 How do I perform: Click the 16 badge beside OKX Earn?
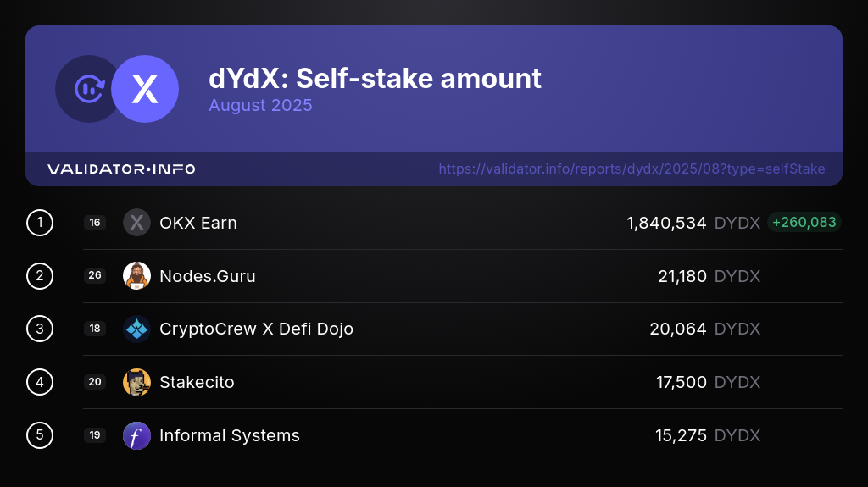point(95,223)
